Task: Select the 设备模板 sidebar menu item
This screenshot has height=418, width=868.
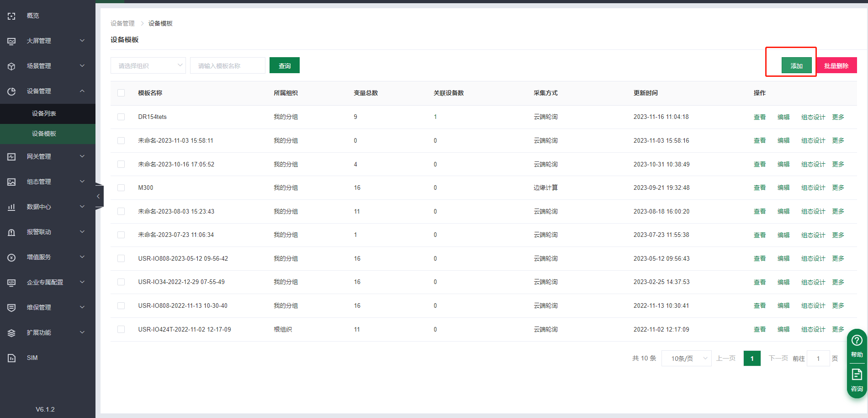Action: tap(44, 134)
